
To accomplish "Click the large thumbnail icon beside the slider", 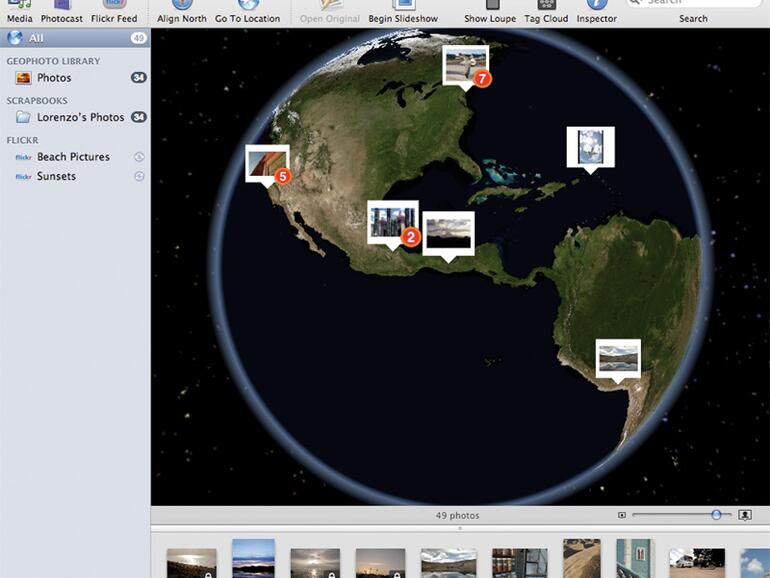I will click(745, 515).
